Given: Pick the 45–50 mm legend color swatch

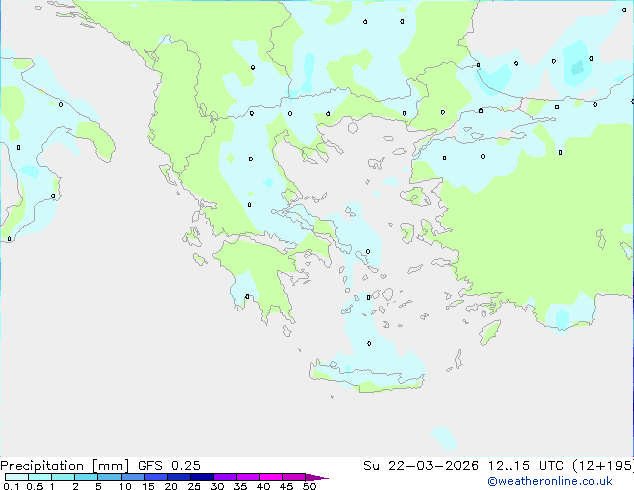Looking at the screenshot, I should click(294, 477).
